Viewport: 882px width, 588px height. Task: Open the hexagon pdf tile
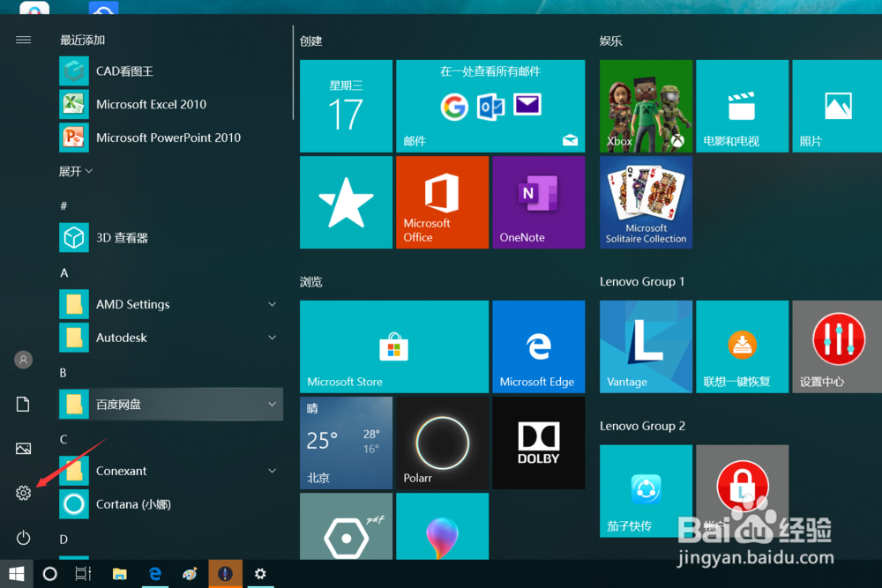[x=346, y=526]
